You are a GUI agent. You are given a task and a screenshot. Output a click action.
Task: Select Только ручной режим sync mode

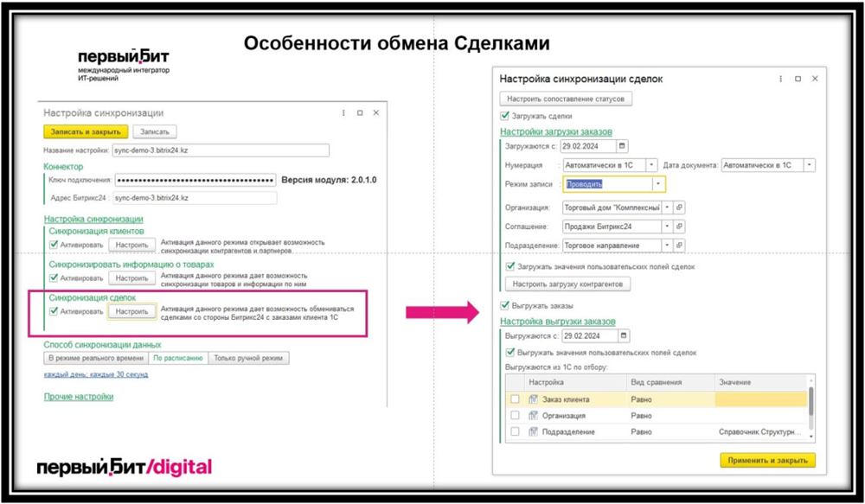click(249, 358)
